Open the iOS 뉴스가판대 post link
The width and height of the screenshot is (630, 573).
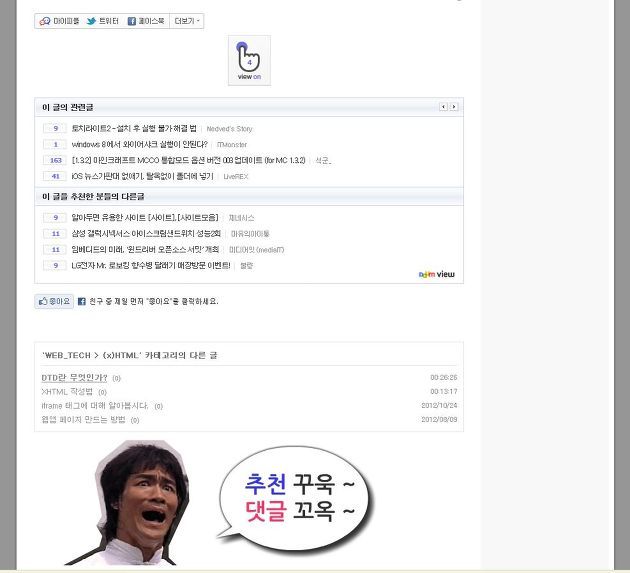(x=143, y=176)
